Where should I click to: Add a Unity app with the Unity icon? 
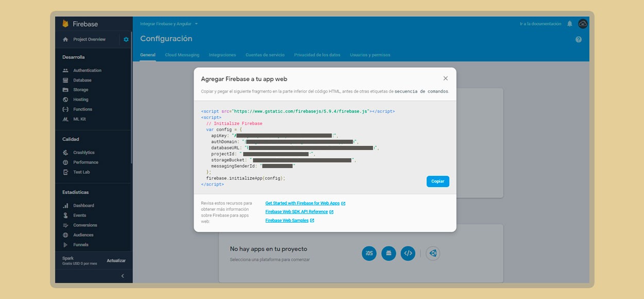(x=433, y=253)
